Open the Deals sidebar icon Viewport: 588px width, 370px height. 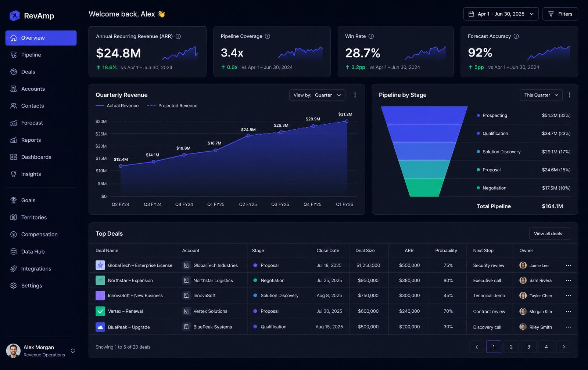click(x=14, y=72)
